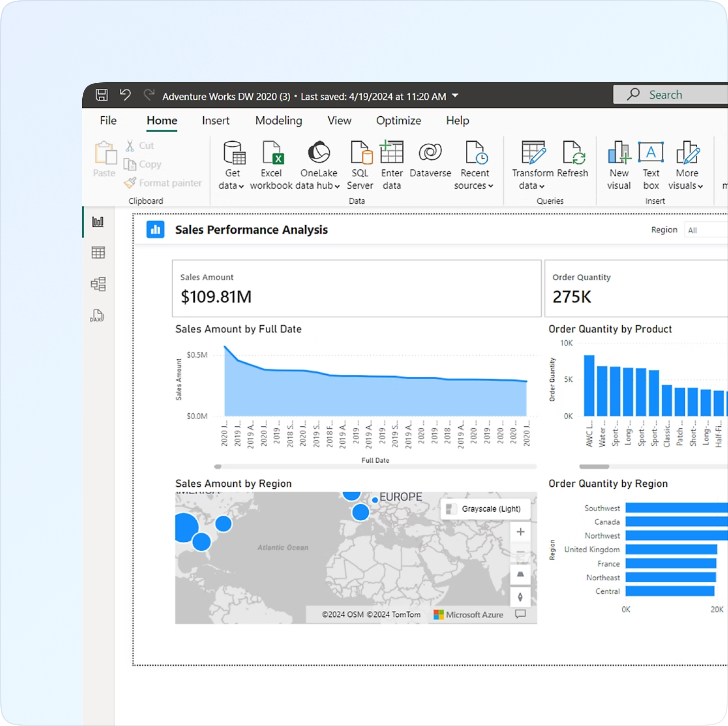Click Format painter
Image resolution: width=728 pixels, height=726 pixels.
pyautogui.click(x=163, y=183)
